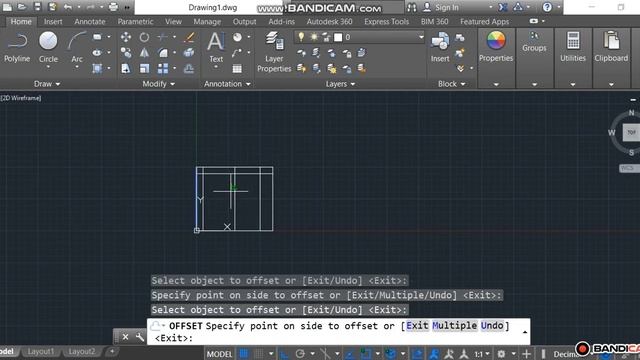Activate the Trim tool in Modify

(x=162, y=37)
